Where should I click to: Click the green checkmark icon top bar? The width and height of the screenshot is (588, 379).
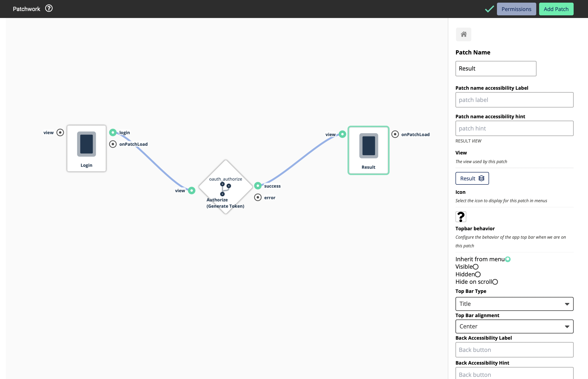(x=489, y=9)
